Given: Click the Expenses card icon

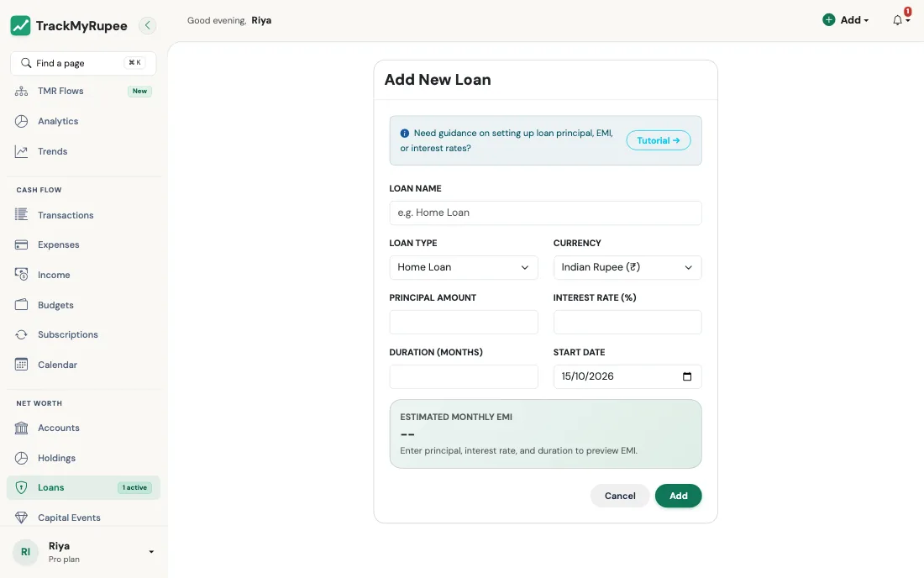Looking at the screenshot, I should click(21, 244).
